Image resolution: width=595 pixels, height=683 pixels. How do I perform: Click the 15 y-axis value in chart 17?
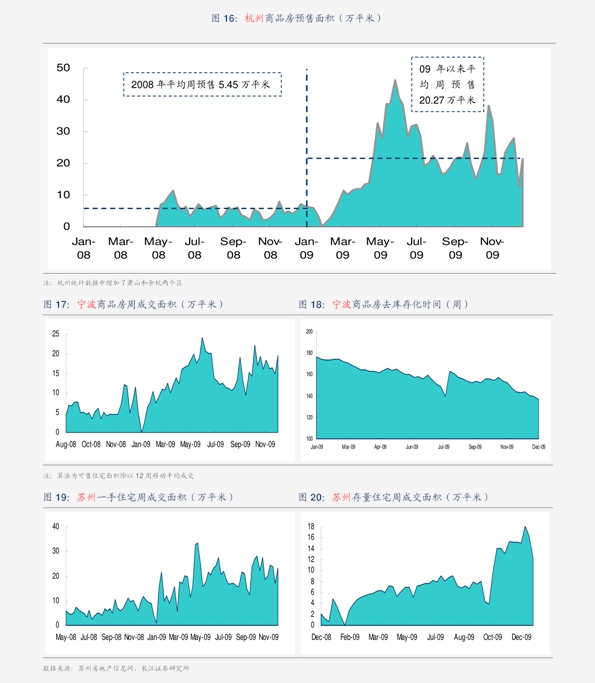pos(56,373)
